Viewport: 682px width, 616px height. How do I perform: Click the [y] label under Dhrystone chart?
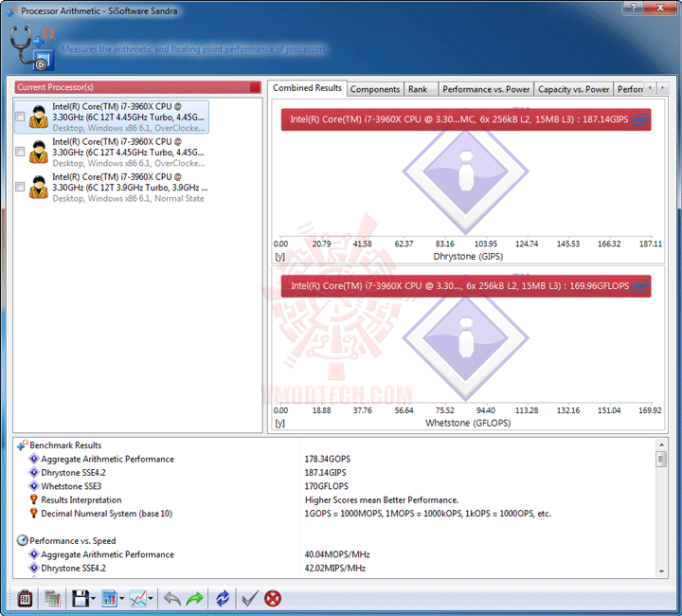coord(279,257)
